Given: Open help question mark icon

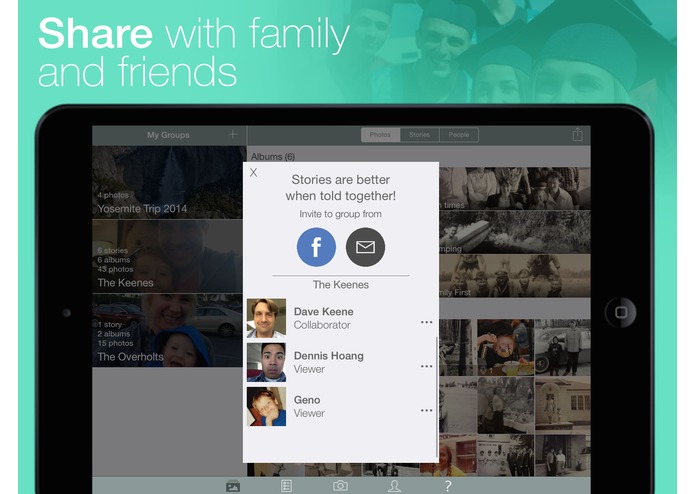Looking at the screenshot, I should [x=448, y=486].
